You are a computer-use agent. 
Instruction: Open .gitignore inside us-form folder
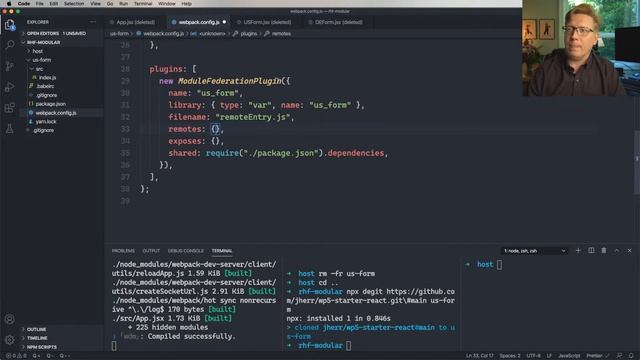[46, 95]
